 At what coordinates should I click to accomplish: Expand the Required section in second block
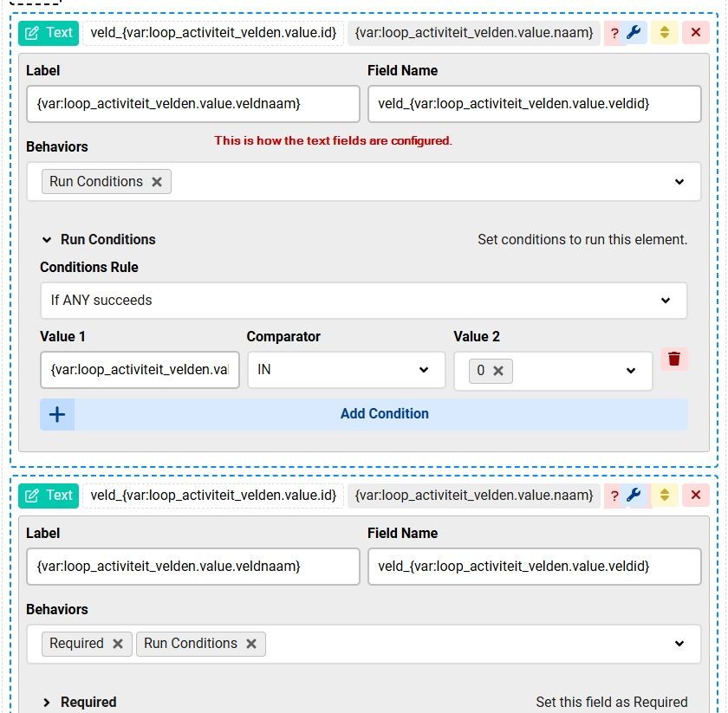pyautogui.click(x=48, y=703)
